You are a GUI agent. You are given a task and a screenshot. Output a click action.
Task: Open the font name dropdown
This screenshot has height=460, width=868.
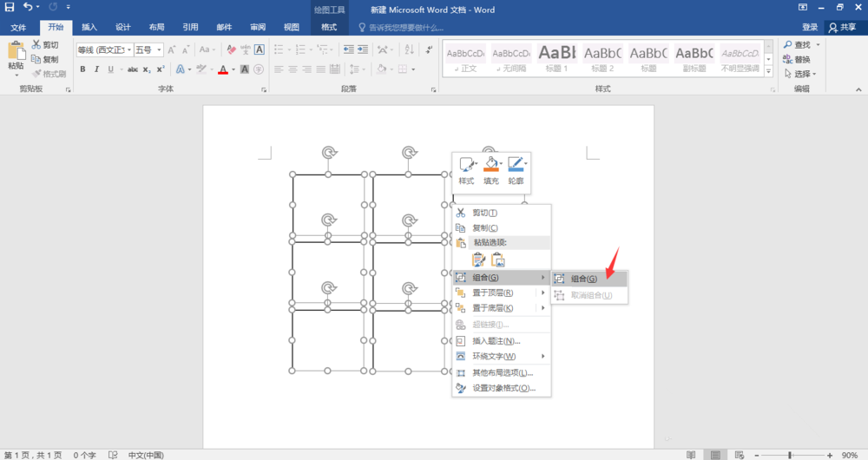pyautogui.click(x=129, y=49)
